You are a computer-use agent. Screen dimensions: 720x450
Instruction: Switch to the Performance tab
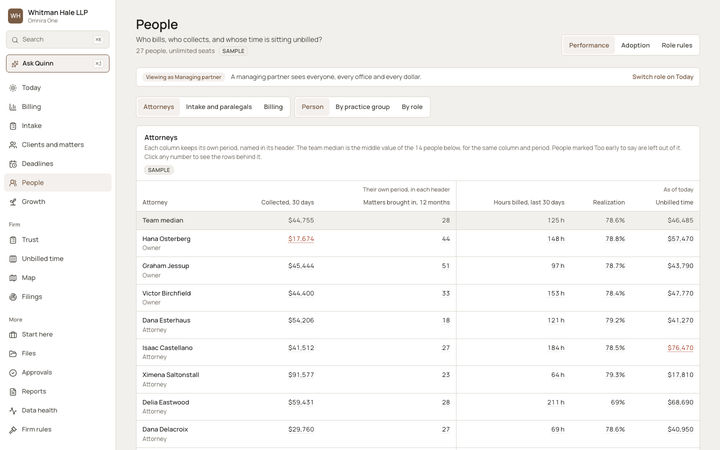[x=589, y=45]
